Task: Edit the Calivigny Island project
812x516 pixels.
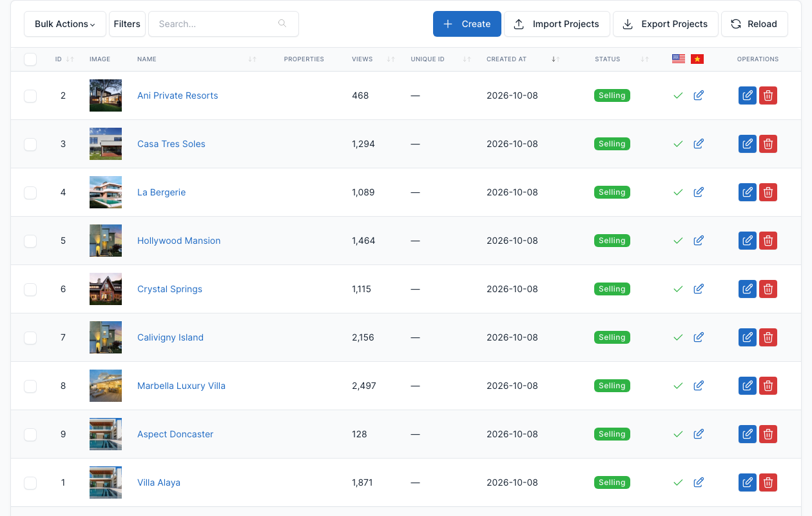Action: [x=748, y=337]
